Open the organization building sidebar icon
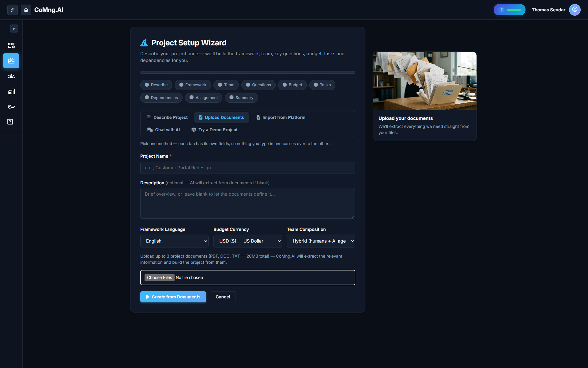This screenshot has height=368, width=588. [11, 91]
